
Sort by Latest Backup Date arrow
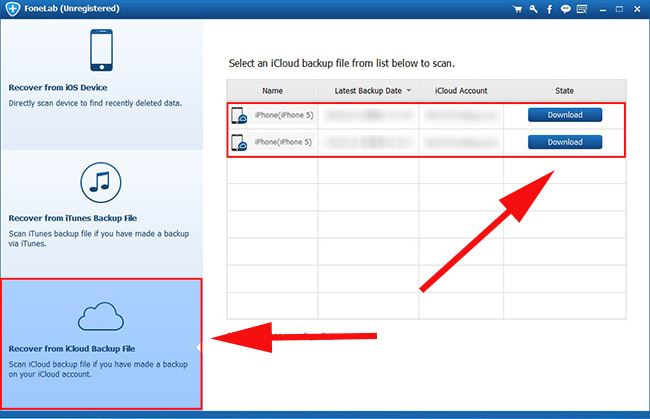[409, 90]
